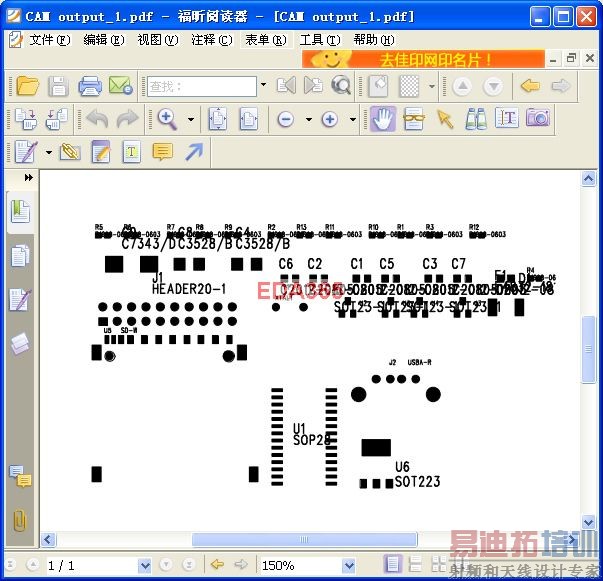Click the undo arrow icon
The height and width of the screenshot is (581, 603).
tap(97, 119)
